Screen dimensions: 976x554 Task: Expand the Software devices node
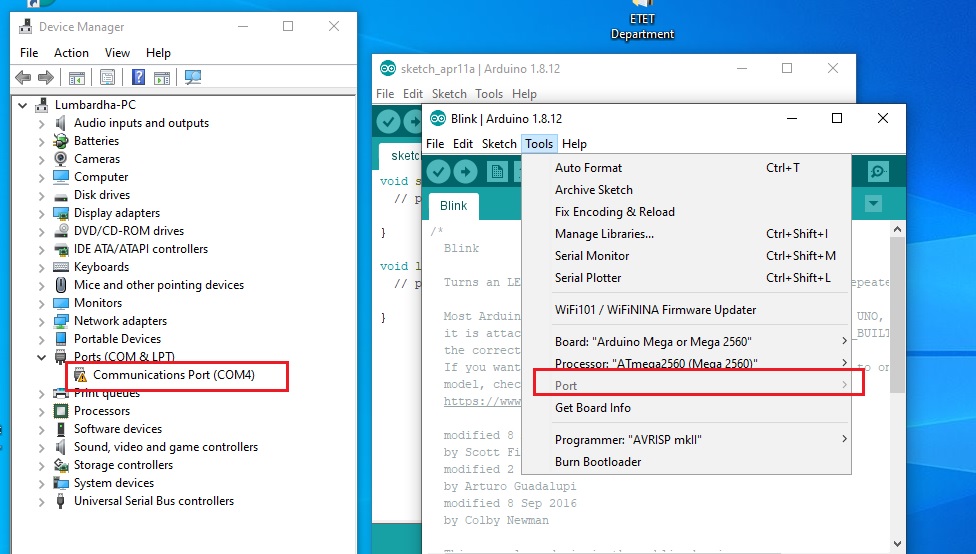(x=41, y=430)
